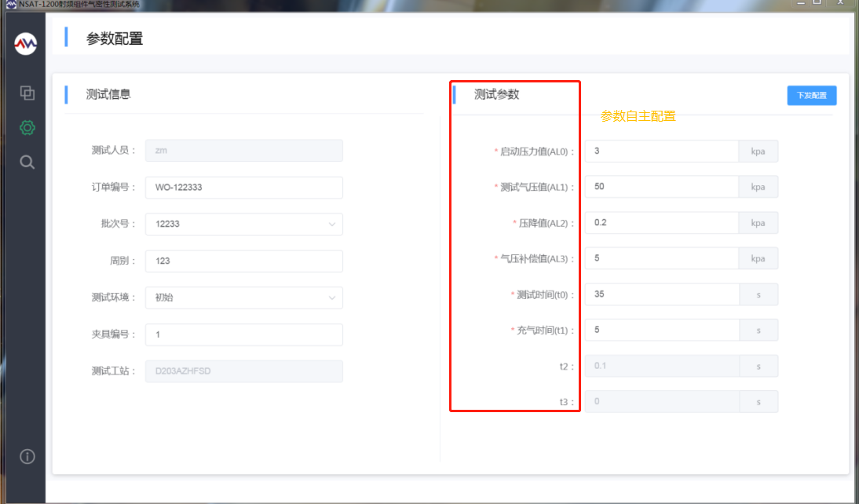This screenshot has height=504, width=859.
Task: Click the 订单编号 label
Action: pyautogui.click(x=113, y=188)
